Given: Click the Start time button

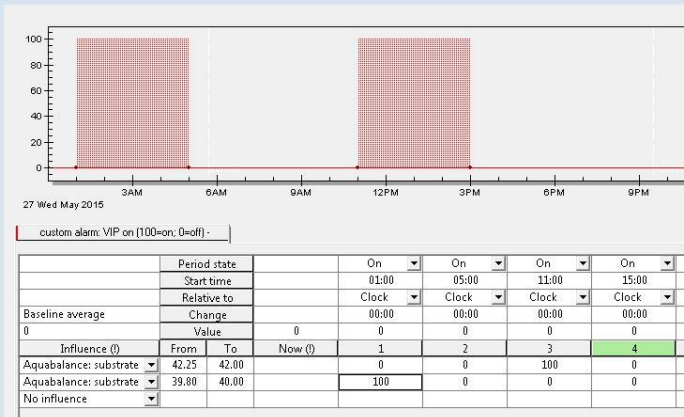Looking at the screenshot, I should (206, 281).
